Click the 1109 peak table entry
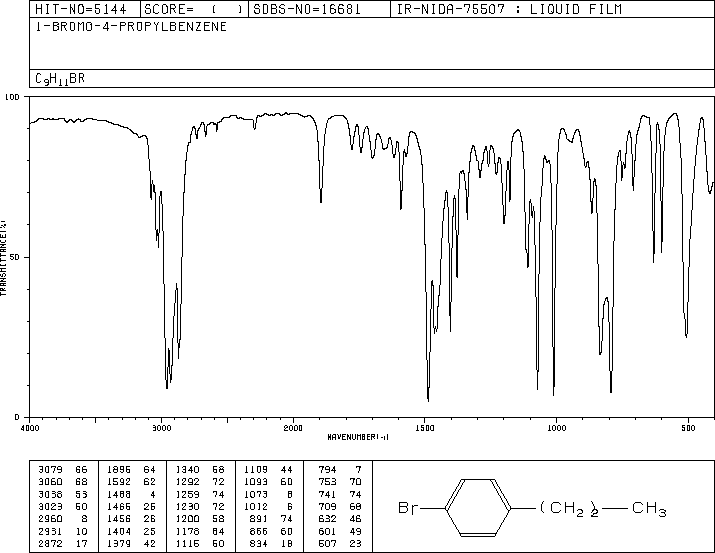The width and height of the screenshot is (715, 553). click(256, 470)
